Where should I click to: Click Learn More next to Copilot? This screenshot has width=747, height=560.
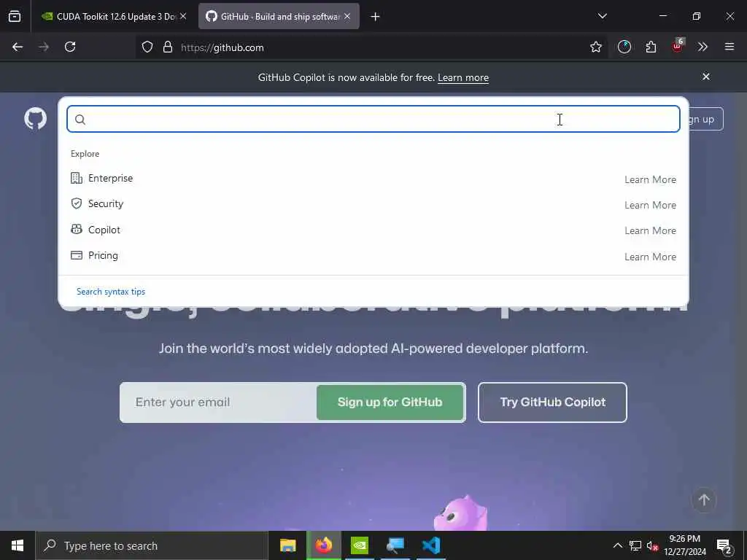pyautogui.click(x=650, y=231)
